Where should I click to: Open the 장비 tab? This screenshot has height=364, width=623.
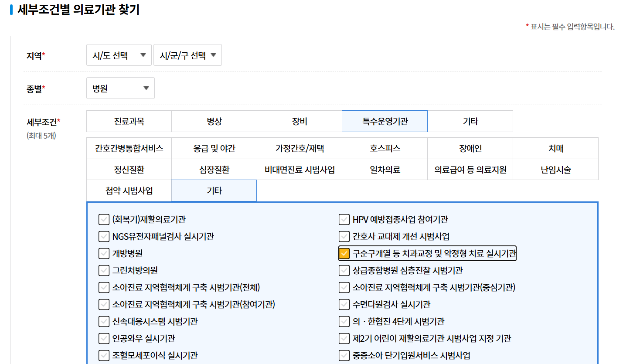pos(299,121)
